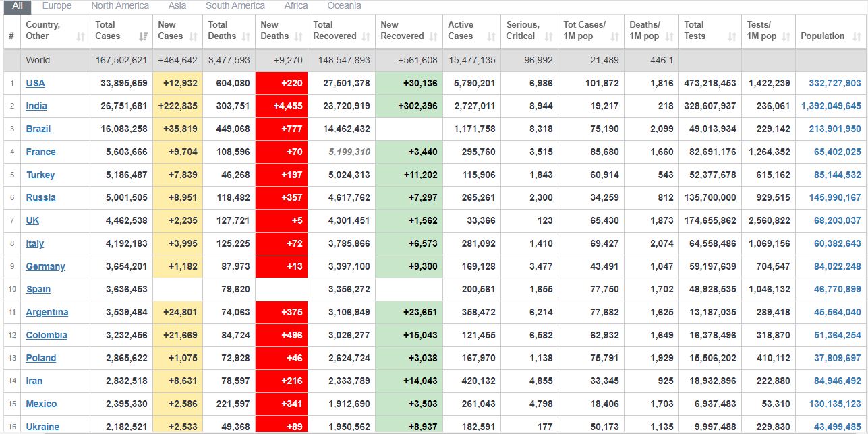Viewport: 868px width, 434px height.
Task: Select Spain total cases 3,636,453
Action: [127, 289]
